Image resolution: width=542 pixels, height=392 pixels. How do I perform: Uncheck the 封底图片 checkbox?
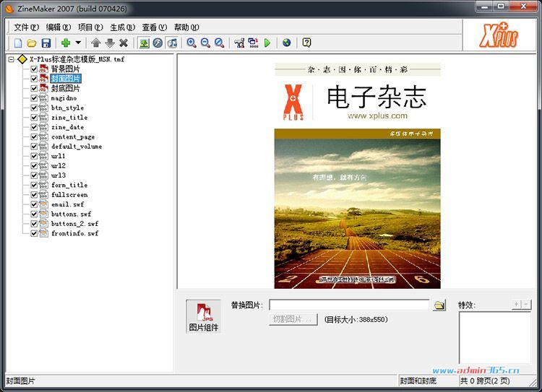34,88
